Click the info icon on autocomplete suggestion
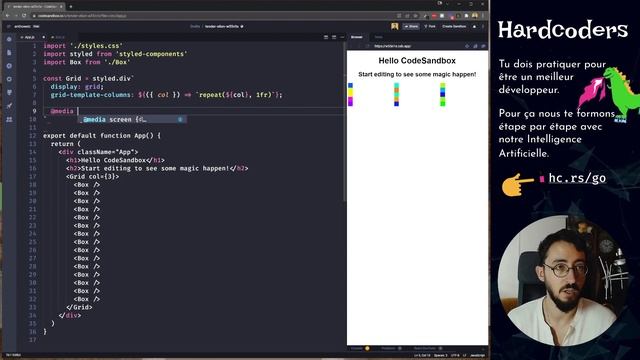This screenshot has height=360, width=640. pos(180,120)
